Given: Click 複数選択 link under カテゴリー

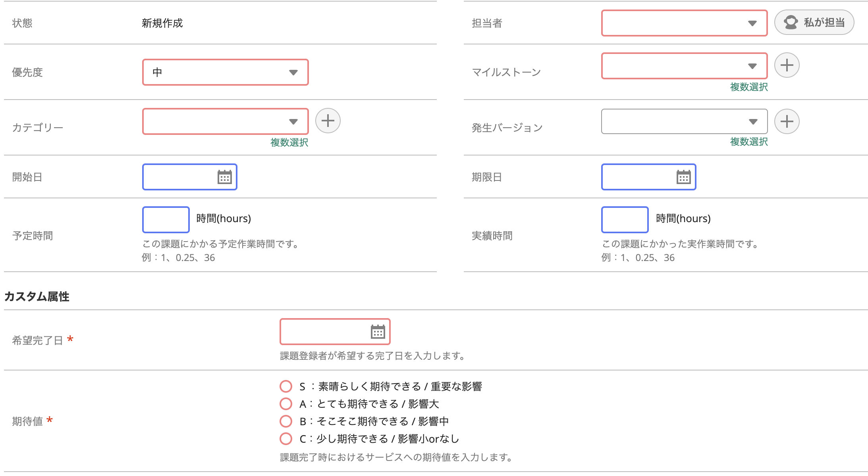Looking at the screenshot, I should (x=289, y=142).
